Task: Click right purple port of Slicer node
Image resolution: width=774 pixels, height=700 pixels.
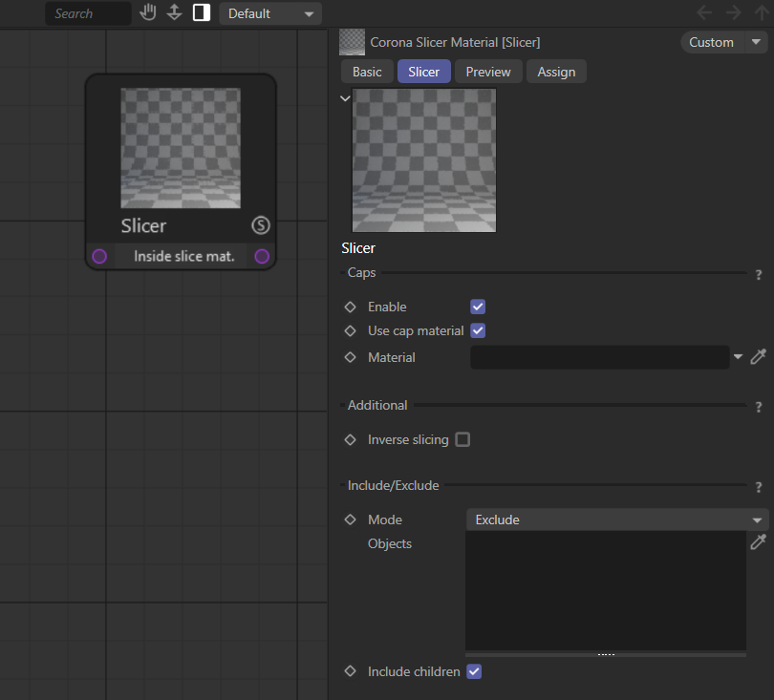Action: click(262, 257)
